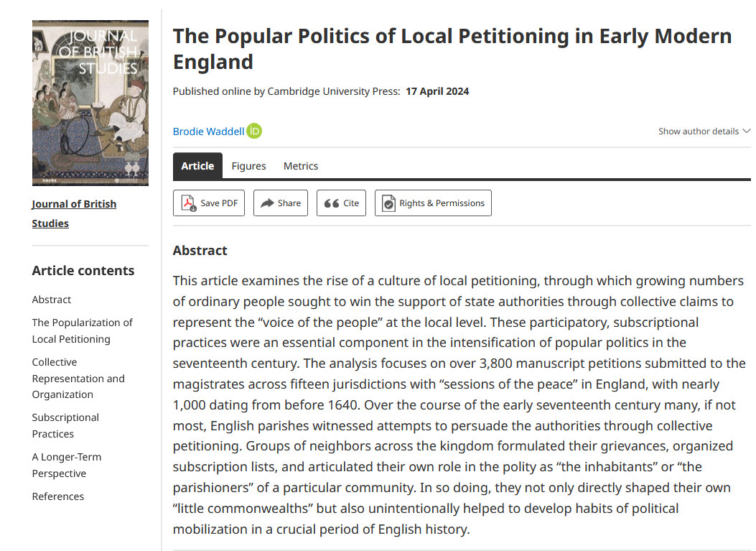
Task: Click the share arrow icon
Action: tap(267, 203)
